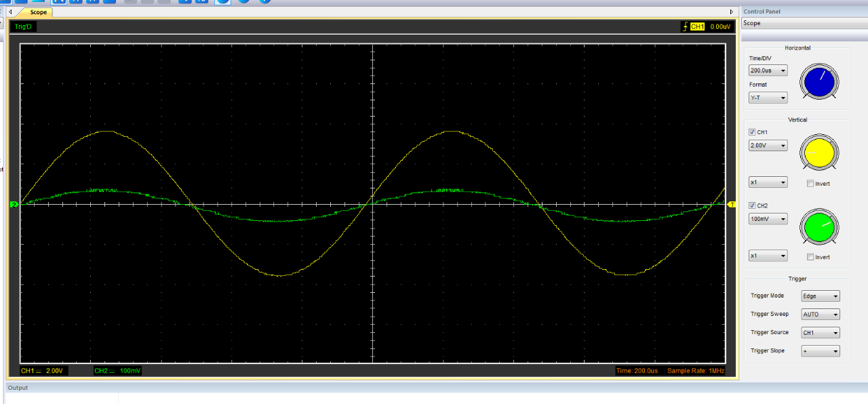The height and width of the screenshot is (404, 868).
Task: Expand the Trigger Sweep AUTO dropdown
Action: coord(821,315)
